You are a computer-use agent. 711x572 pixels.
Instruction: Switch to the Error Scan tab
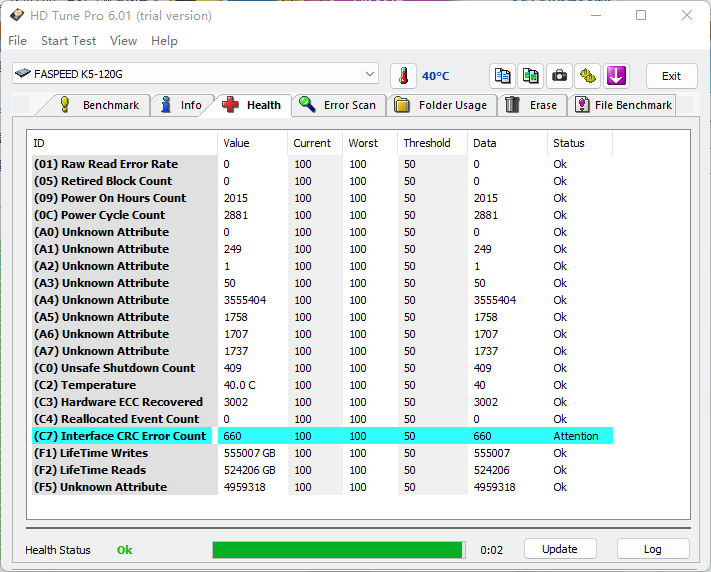point(338,105)
